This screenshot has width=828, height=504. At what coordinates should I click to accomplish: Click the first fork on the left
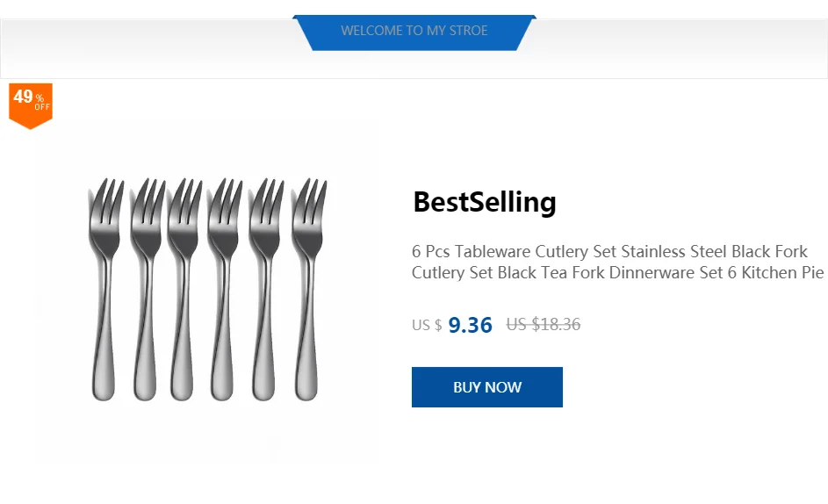pos(104,290)
